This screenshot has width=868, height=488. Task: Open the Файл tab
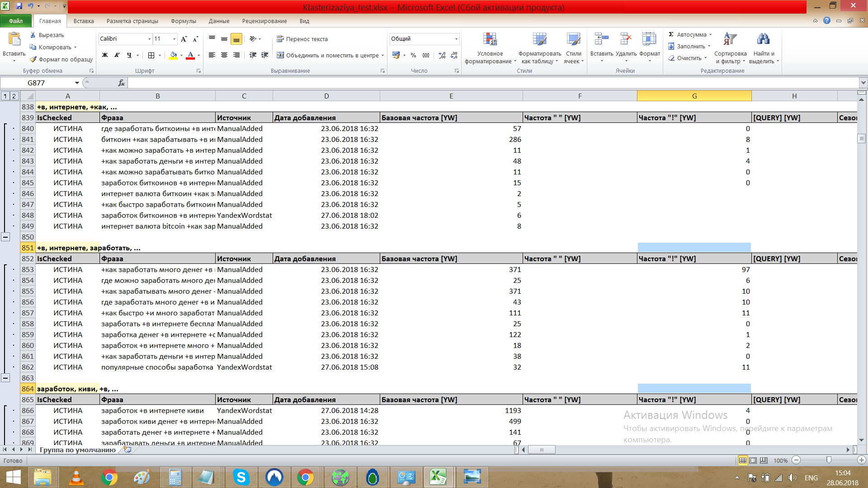tap(16, 21)
